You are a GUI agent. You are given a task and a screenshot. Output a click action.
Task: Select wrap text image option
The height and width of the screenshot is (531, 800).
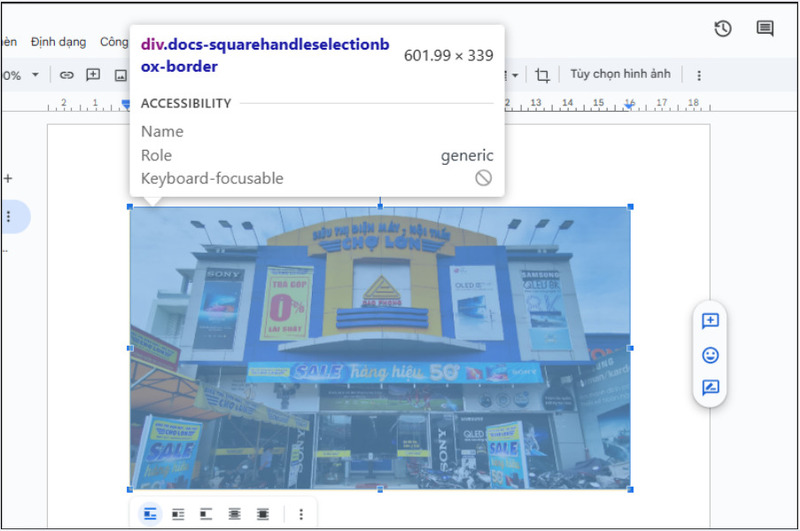pyautogui.click(x=178, y=514)
